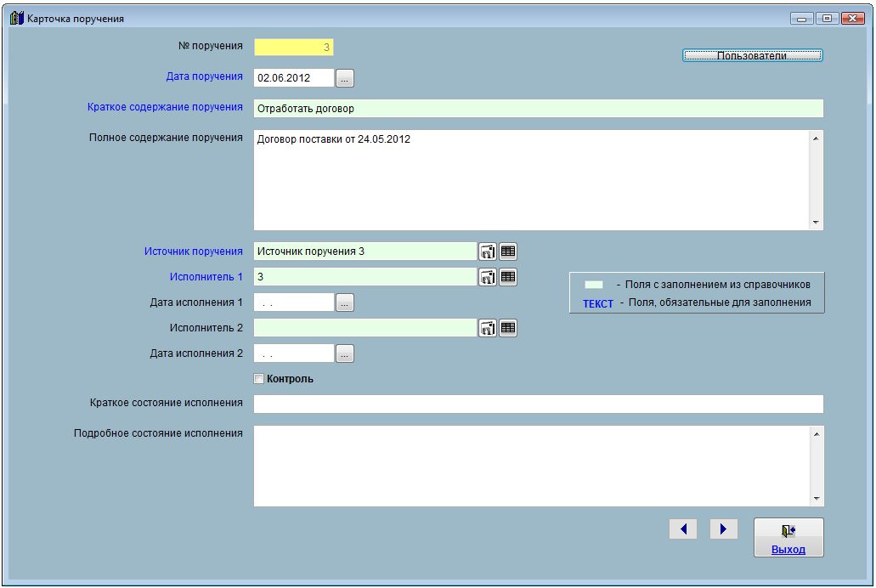Enable the Контроль checkbox
Image resolution: width=876 pixels, height=588 pixels.
pos(258,379)
